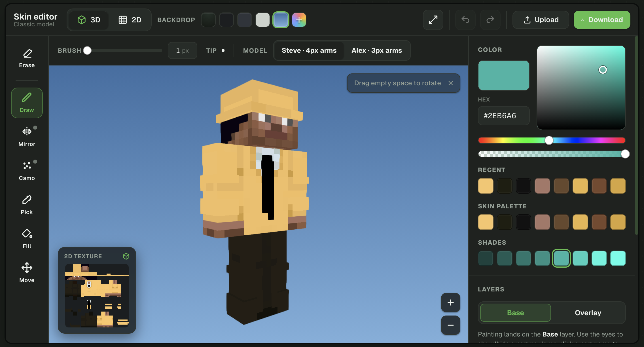Select the Overlay layer

pos(588,313)
